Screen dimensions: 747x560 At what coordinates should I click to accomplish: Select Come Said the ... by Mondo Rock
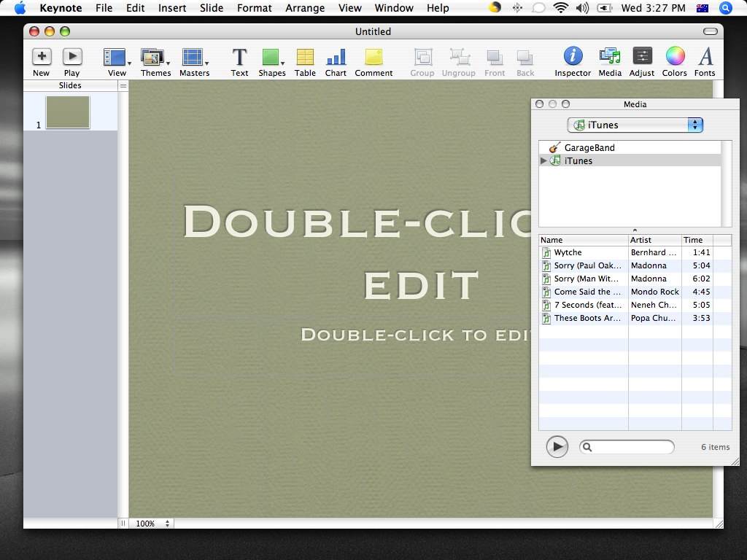[x=626, y=292]
